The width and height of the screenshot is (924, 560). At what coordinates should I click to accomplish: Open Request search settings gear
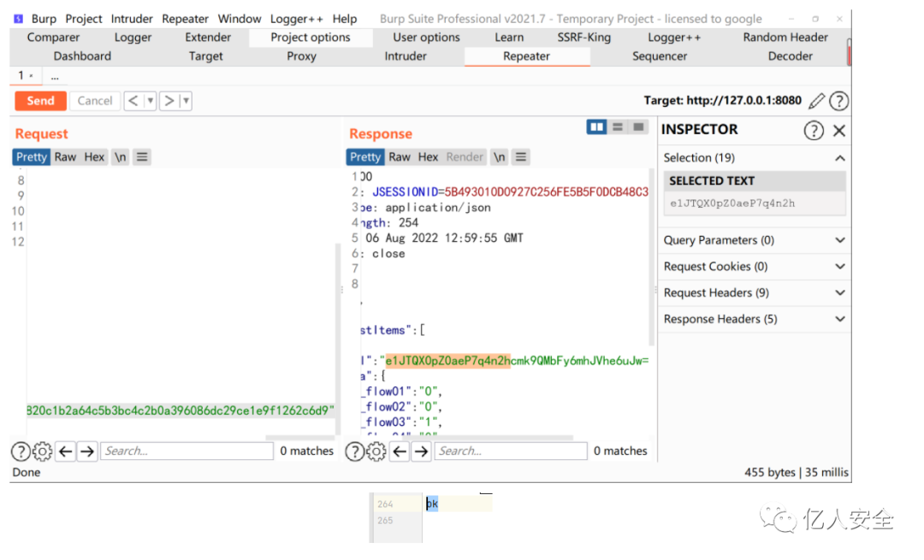pyautogui.click(x=43, y=451)
